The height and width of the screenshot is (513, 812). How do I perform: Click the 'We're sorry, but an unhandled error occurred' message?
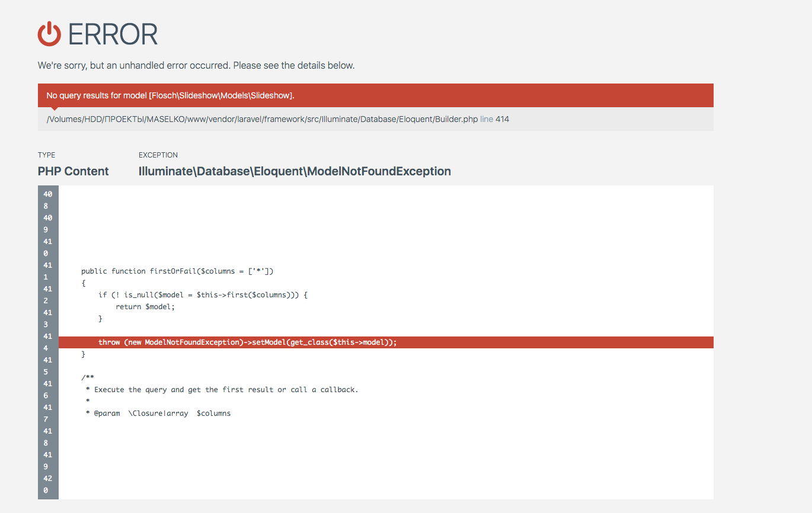(196, 65)
